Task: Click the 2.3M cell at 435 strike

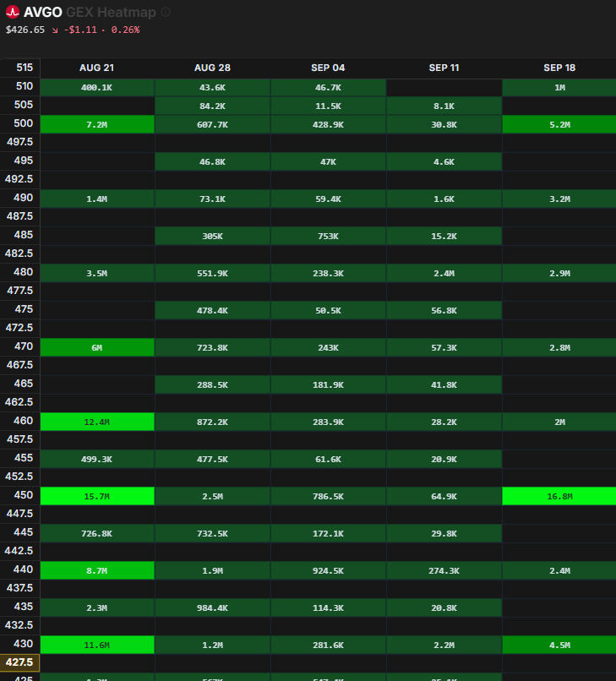Action: pos(97,607)
